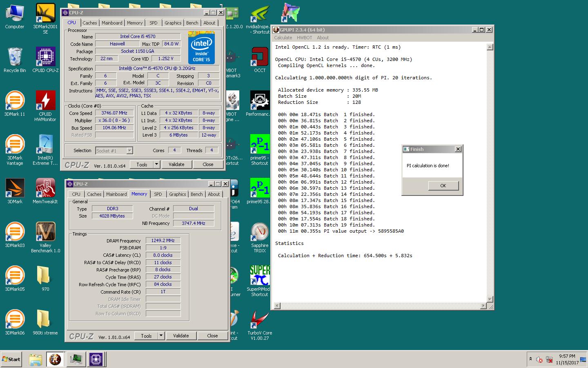
Task: Select 'PI value output -> 5895585A0' line
Action: (341, 231)
